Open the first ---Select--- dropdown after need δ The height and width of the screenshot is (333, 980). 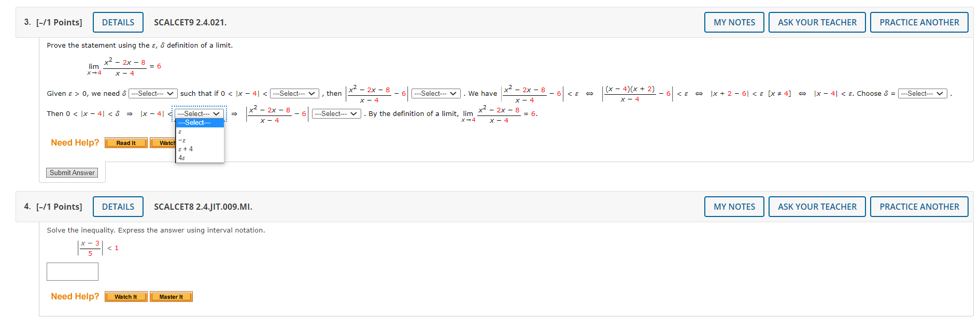(x=153, y=94)
